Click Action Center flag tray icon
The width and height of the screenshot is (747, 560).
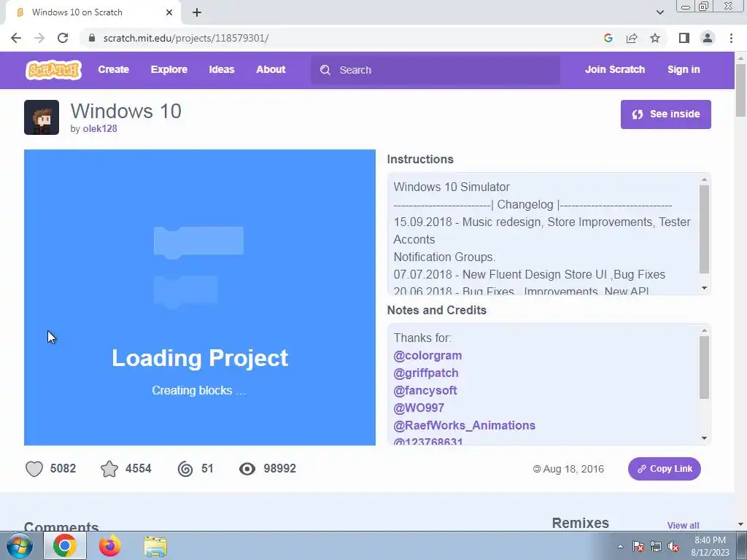tap(638, 547)
